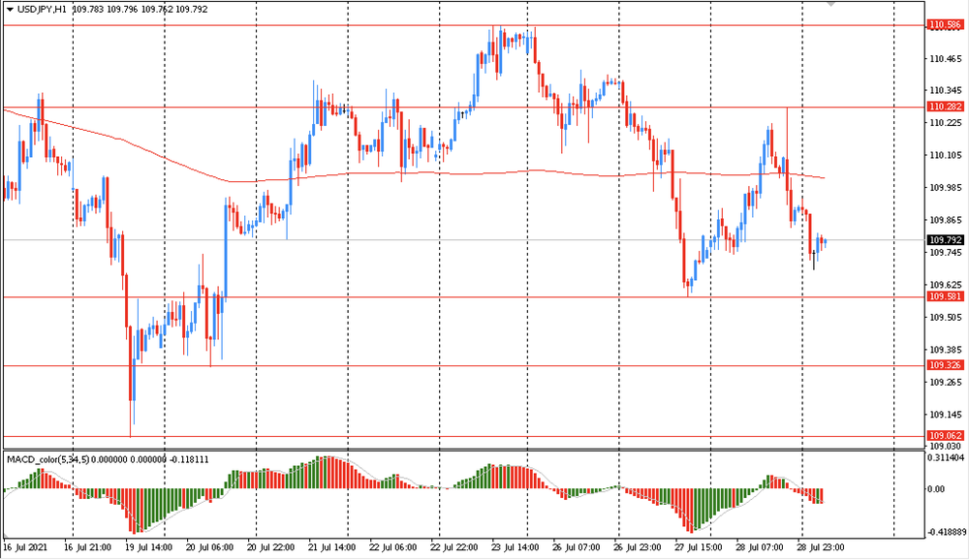The height and width of the screenshot is (560, 969).
Task: Click the 109.145 price axis value
Action: [x=946, y=415]
